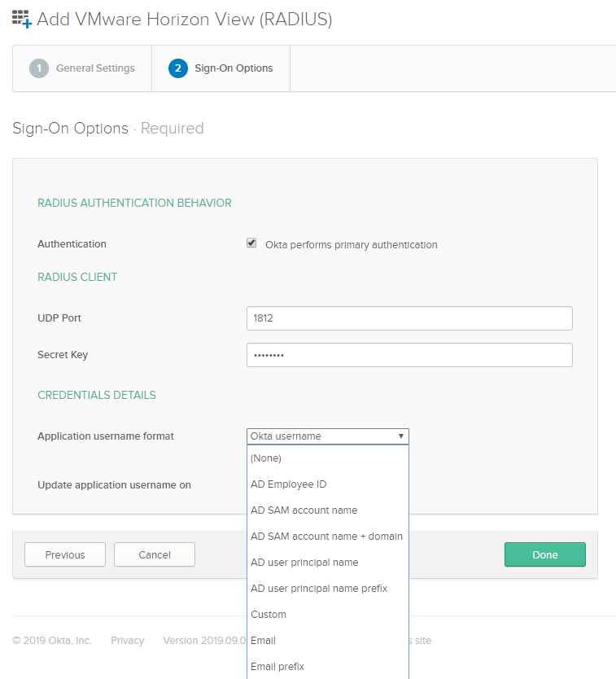Screen dimensions: 616x679
Task: Select AD user principal name prefix
Action: coord(319,589)
